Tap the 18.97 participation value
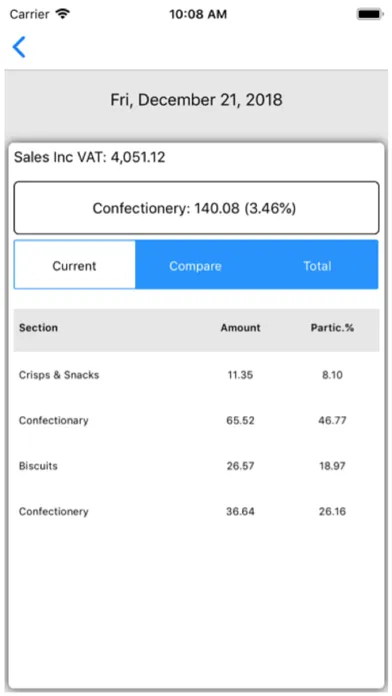This screenshot has width=392, height=696. point(332,466)
